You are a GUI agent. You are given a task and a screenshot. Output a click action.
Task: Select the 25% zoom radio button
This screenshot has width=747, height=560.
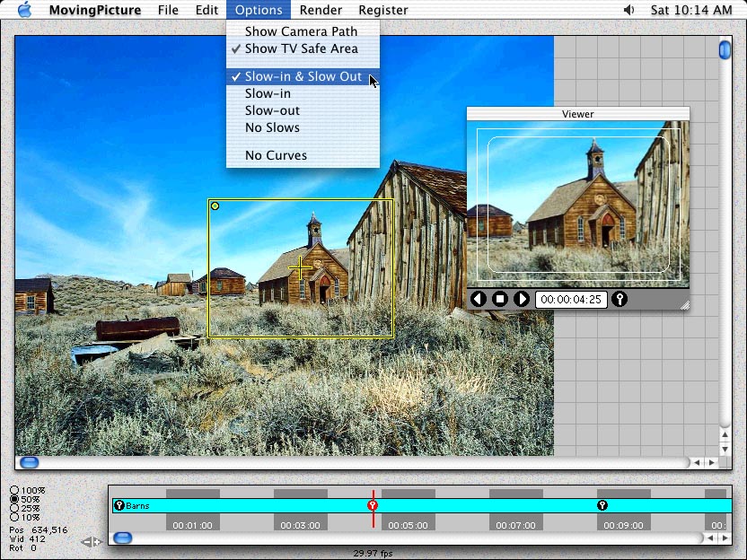click(x=13, y=508)
